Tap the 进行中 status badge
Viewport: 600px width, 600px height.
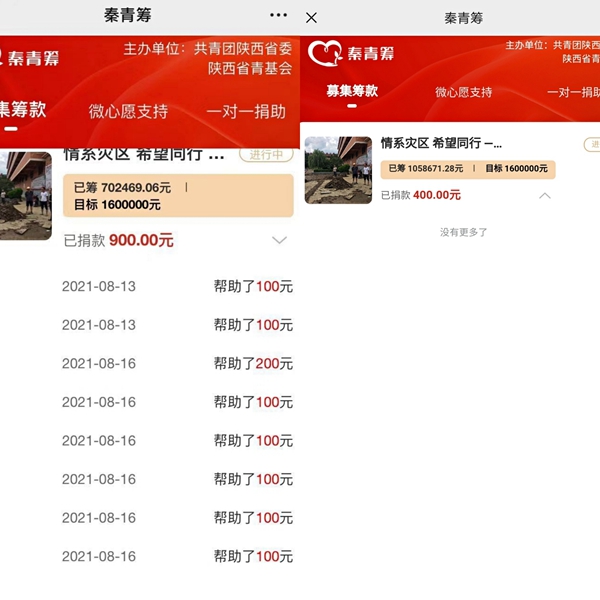pos(266,155)
